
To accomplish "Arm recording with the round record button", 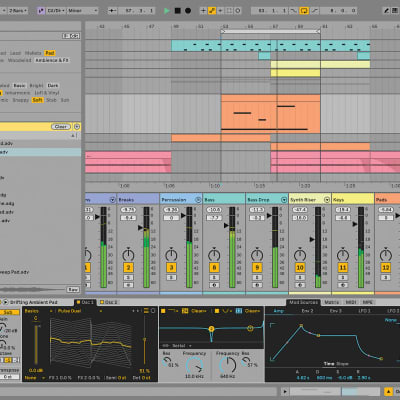I will tap(188, 11).
